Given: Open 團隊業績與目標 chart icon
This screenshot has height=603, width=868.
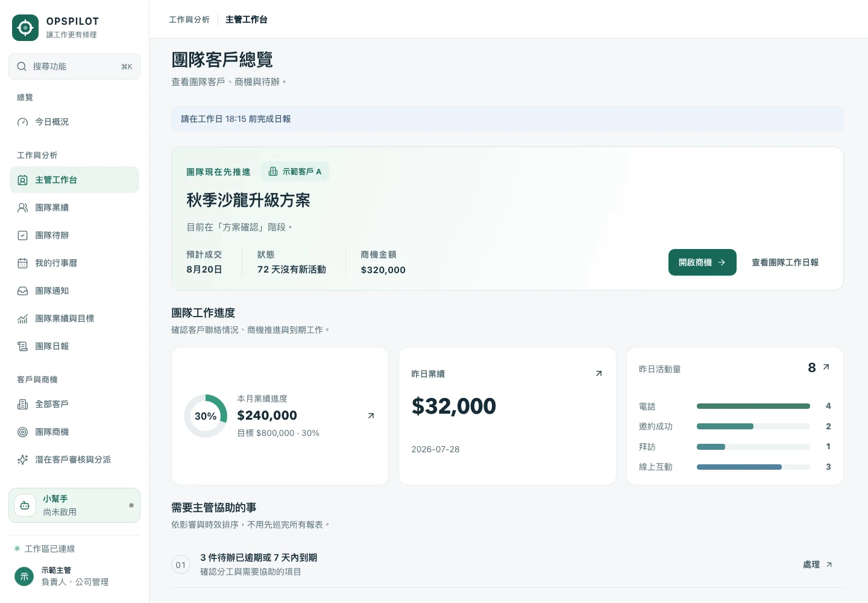Looking at the screenshot, I should click(x=22, y=318).
